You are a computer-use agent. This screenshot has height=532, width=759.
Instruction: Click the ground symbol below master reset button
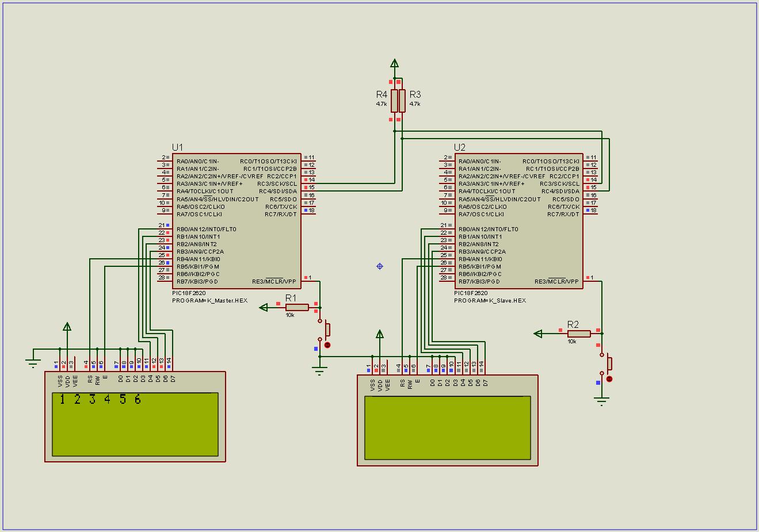click(320, 370)
